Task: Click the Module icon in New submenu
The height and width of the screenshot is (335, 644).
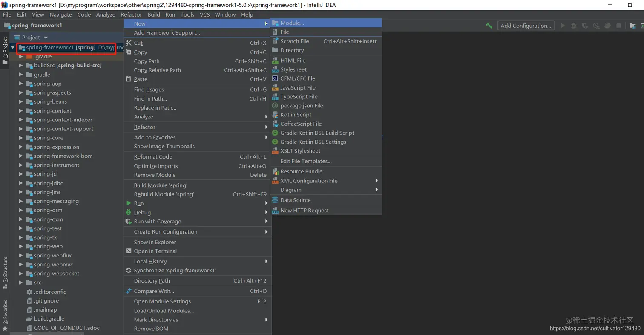Action: click(x=275, y=23)
